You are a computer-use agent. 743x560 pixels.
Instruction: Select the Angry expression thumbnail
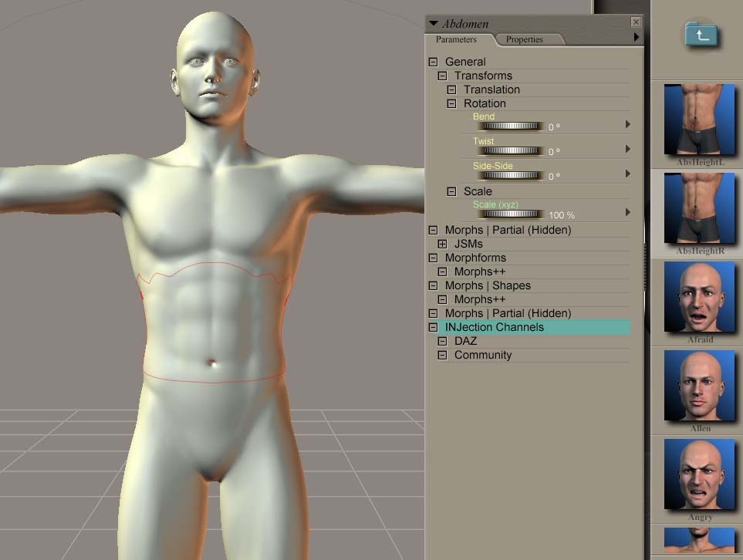pyautogui.click(x=699, y=474)
